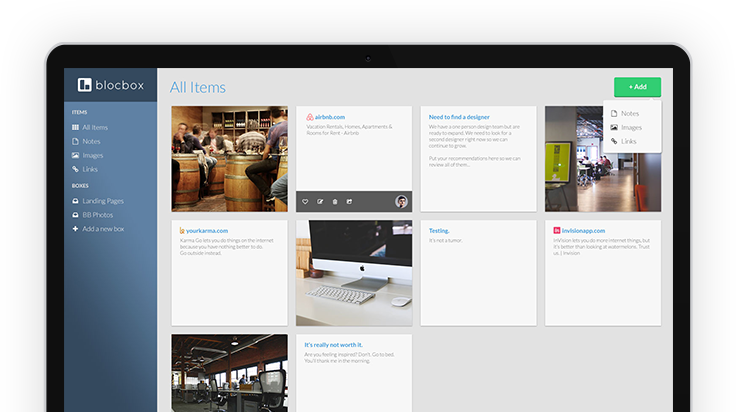The image size is (736, 412).
Task: Click the InVision favicon beside invisionapp.com
Action: [557, 230]
